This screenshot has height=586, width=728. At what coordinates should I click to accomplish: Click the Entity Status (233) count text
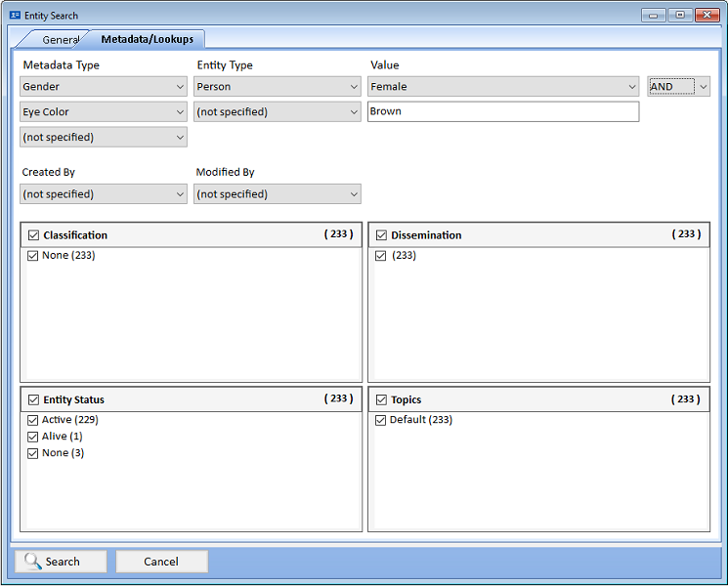(338, 398)
